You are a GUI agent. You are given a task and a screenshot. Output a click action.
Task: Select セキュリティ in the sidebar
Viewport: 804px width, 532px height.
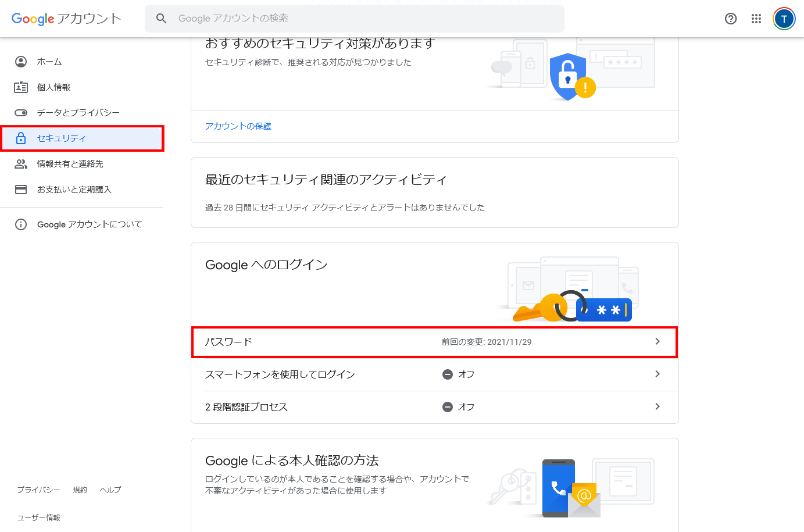(62, 138)
